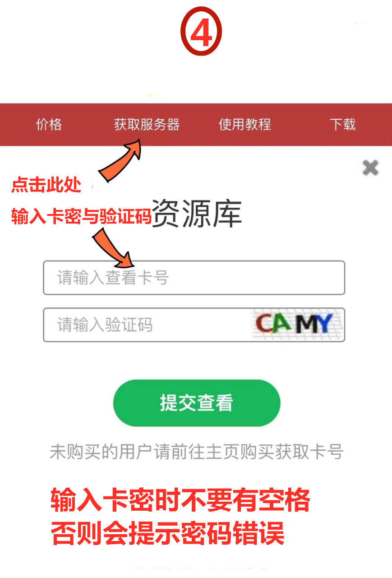
Task: Submit with the green 提交查看 button
Action: (x=196, y=403)
